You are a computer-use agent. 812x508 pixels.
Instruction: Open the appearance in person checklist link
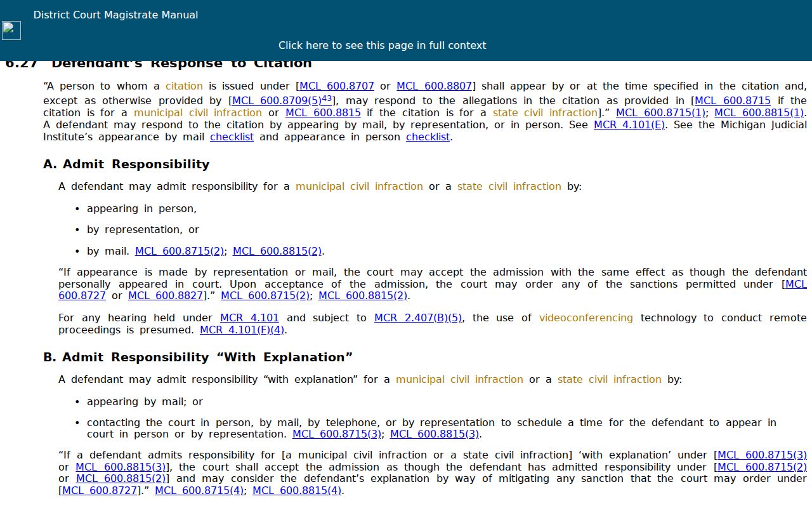click(428, 137)
